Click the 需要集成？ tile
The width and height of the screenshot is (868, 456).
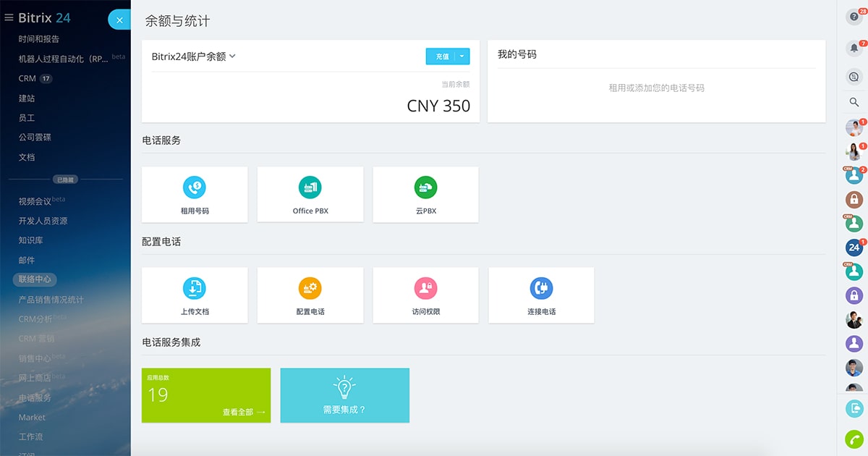click(x=344, y=395)
